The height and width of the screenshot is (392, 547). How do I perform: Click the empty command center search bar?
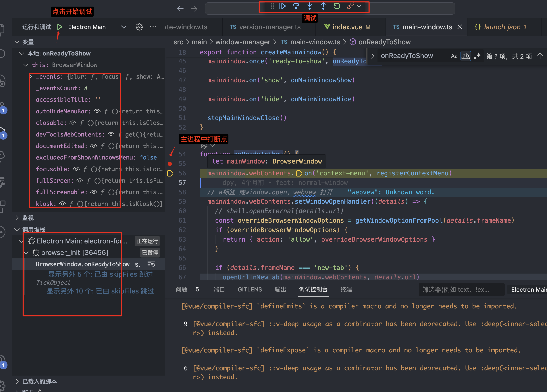(x=330, y=9)
